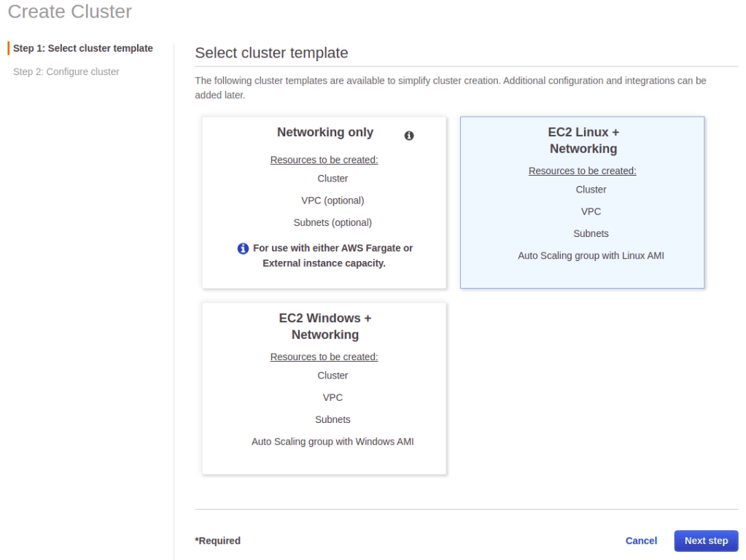The height and width of the screenshot is (560, 746).
Task: Click the Auto Scaling group with Windows AMI text
Action: [333, 441]
